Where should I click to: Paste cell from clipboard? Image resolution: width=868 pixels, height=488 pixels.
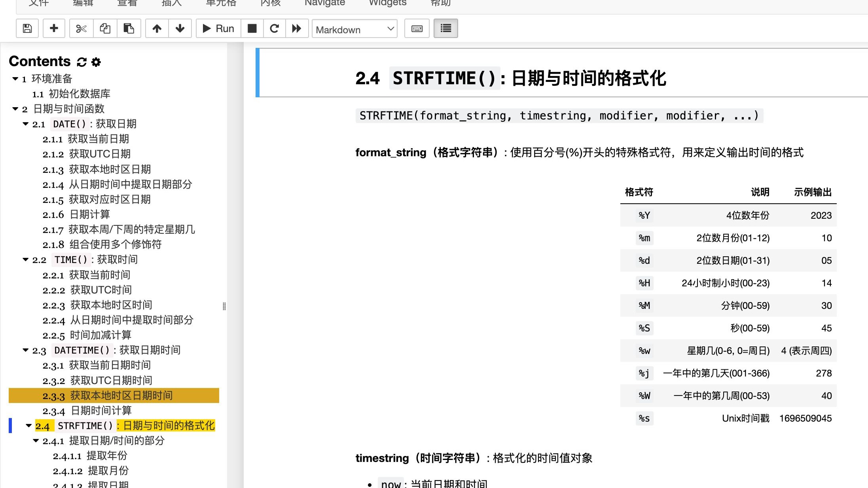pos(129,28)
